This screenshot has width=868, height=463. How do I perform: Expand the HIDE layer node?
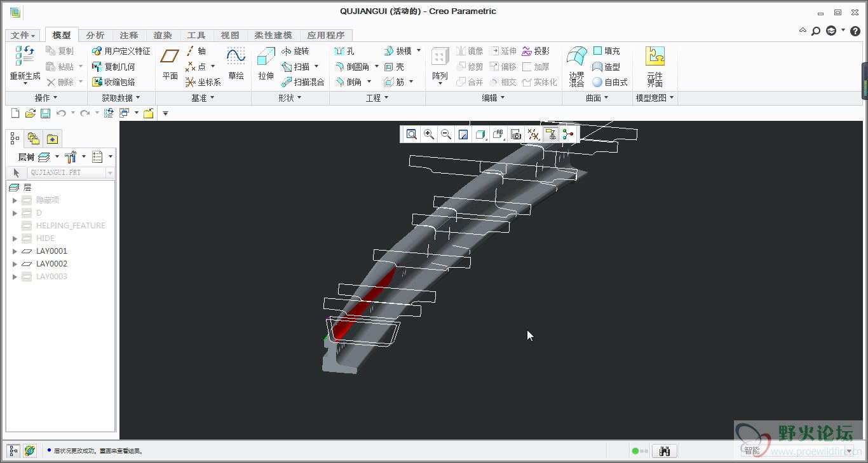click(15, 238)
